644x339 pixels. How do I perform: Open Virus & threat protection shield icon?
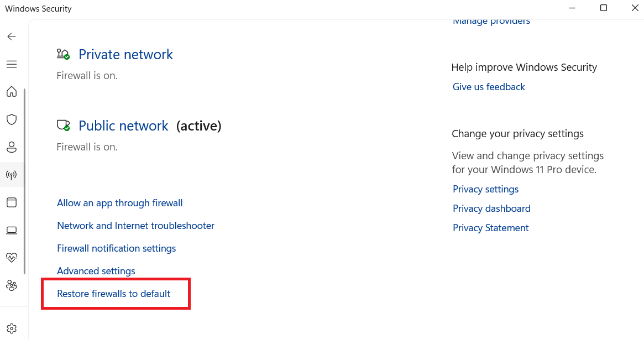[x=12, y=119]
